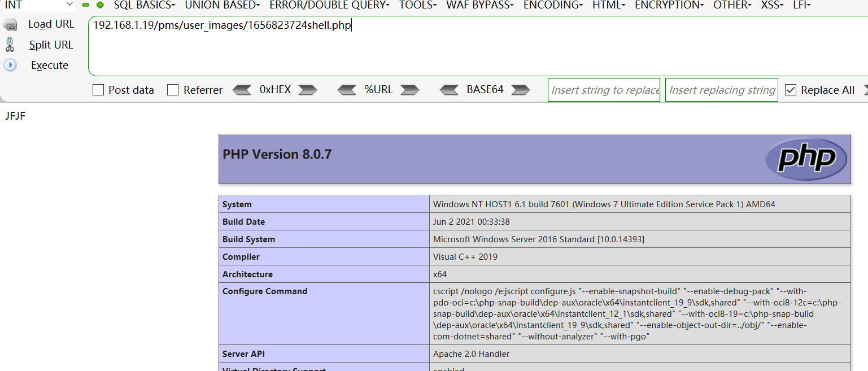The width and height of the screenshot is (868, 371).
Task: Open the ENCODING menu
Action: tap(553, 5)
